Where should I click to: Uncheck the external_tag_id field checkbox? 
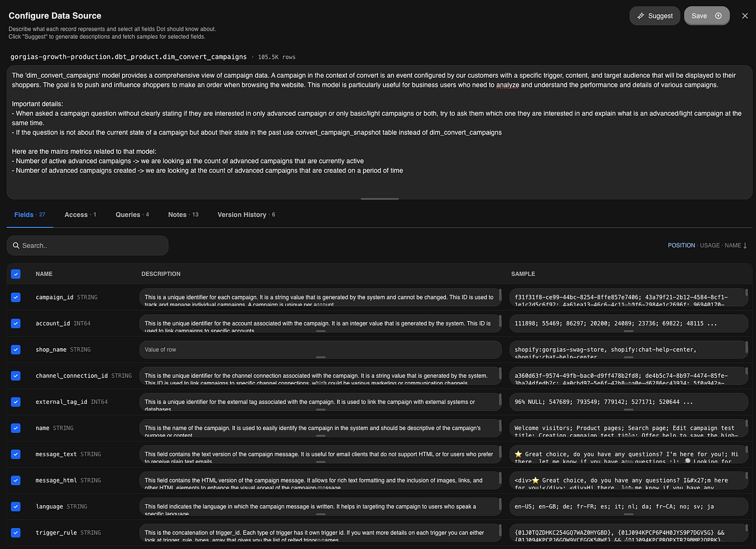pos(16,402)
